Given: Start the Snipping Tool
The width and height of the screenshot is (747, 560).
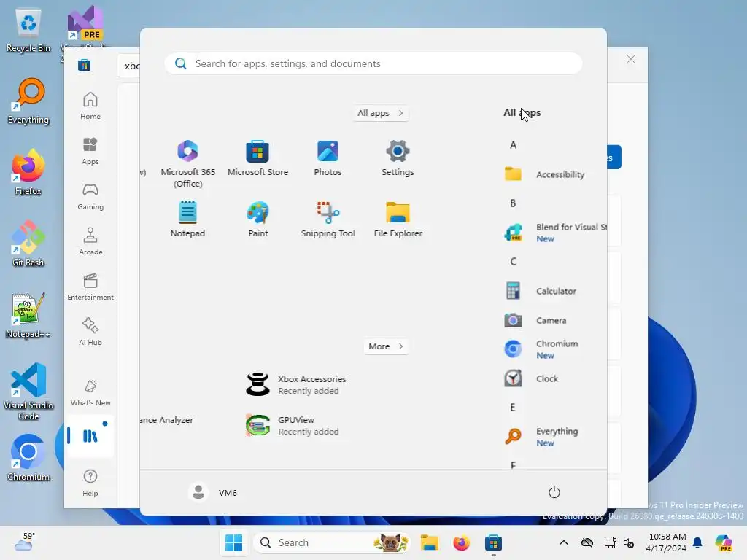Looking at the screenshot, I should click(x=328, y=219).
